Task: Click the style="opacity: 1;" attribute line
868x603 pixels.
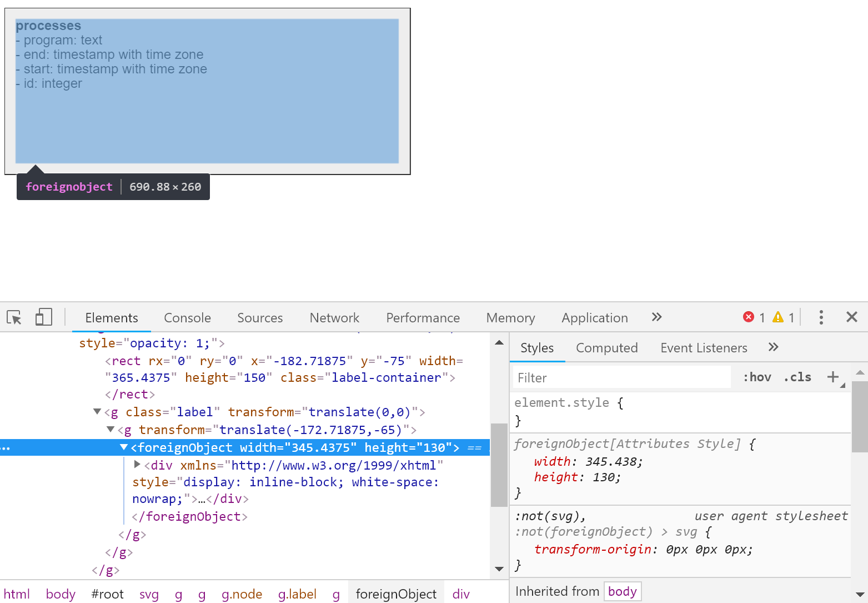Action: point(152,343)
